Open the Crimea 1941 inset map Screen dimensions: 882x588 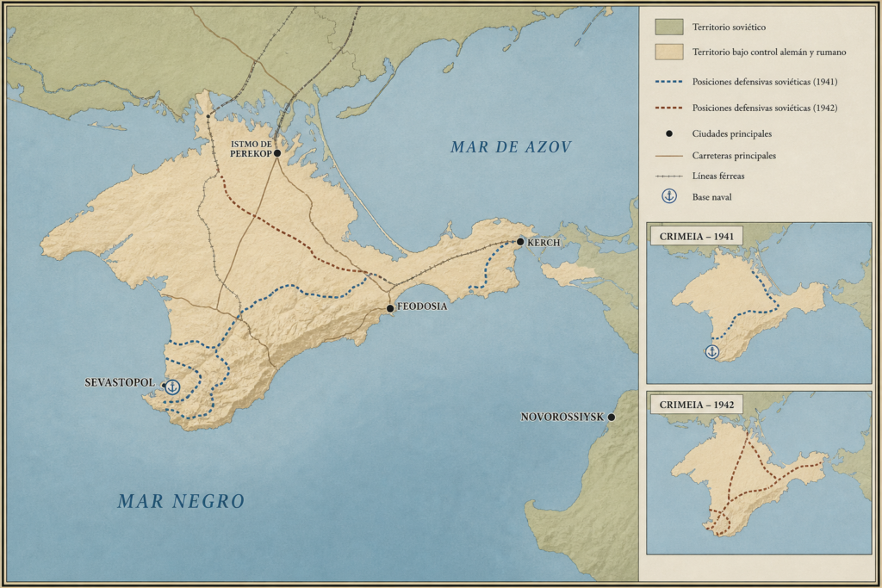pyautogui.click(x=759, y=303)
